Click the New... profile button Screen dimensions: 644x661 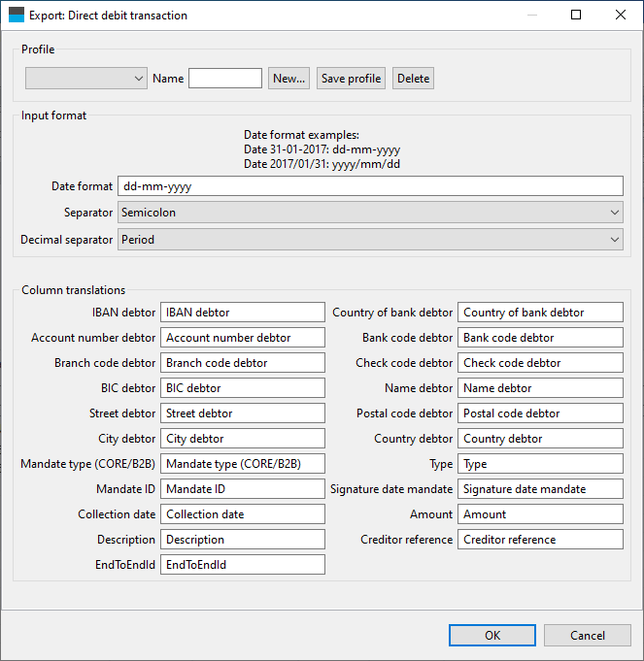coord(288,79)
